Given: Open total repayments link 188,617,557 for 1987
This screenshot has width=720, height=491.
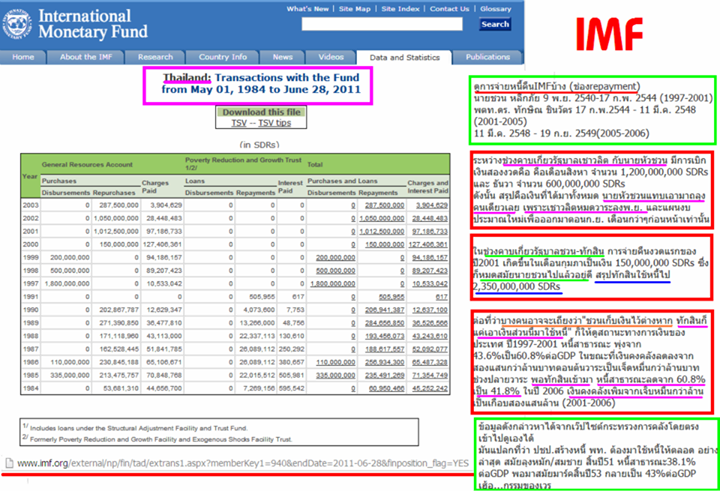Looking at the screenshot, I should [x=384, y=349].
